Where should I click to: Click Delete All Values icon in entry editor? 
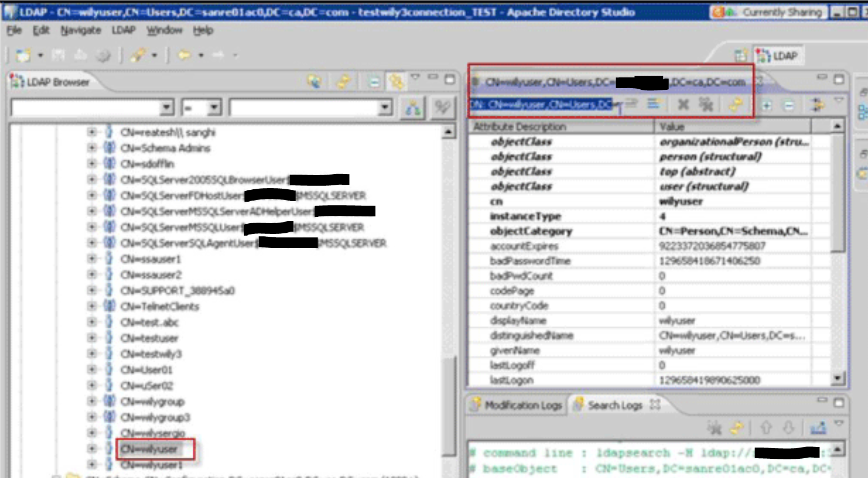point(705,104)
